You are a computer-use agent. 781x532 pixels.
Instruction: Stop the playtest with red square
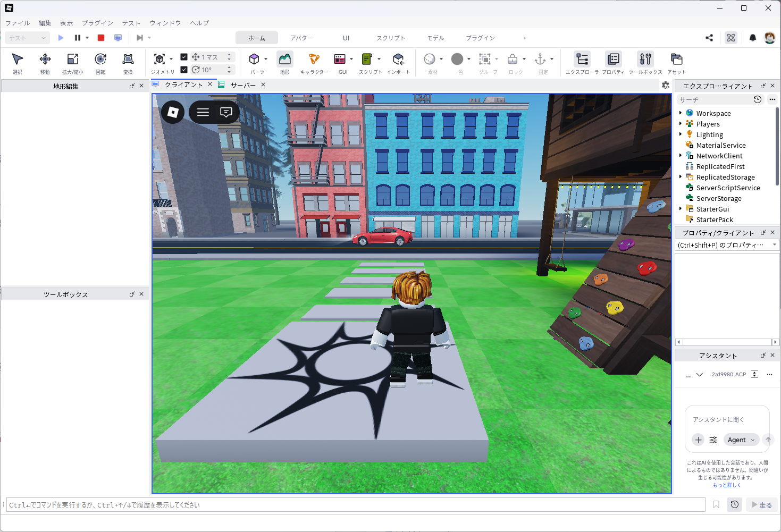pos(101,38)
